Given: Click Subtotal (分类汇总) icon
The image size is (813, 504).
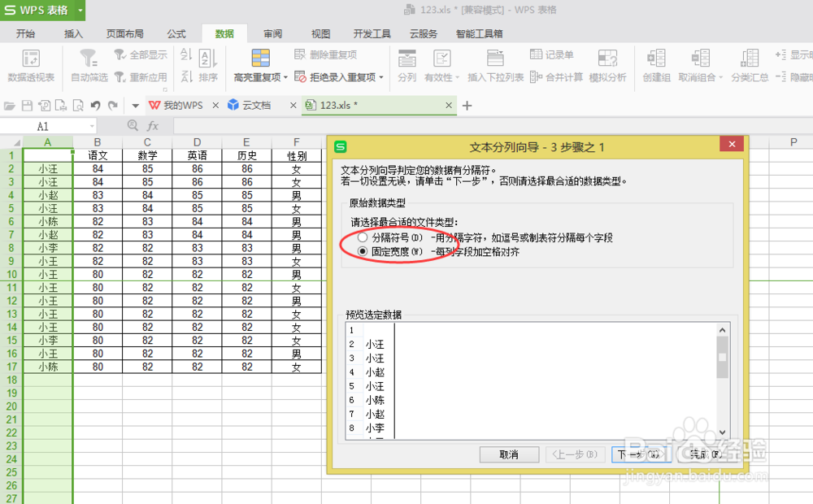Looking at the screenshot, I should (x=750, y=58).
